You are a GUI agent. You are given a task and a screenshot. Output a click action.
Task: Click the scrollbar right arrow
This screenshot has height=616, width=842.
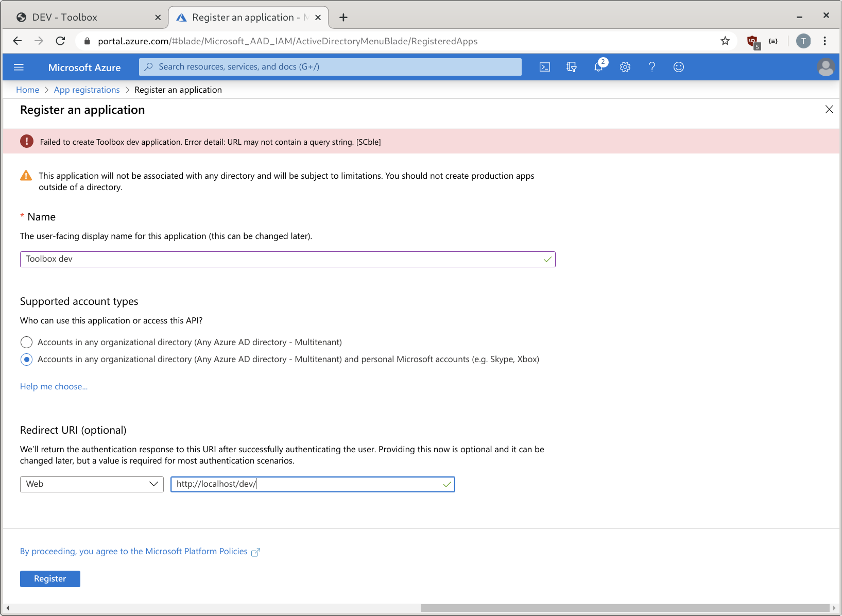[x=834, y=608]
